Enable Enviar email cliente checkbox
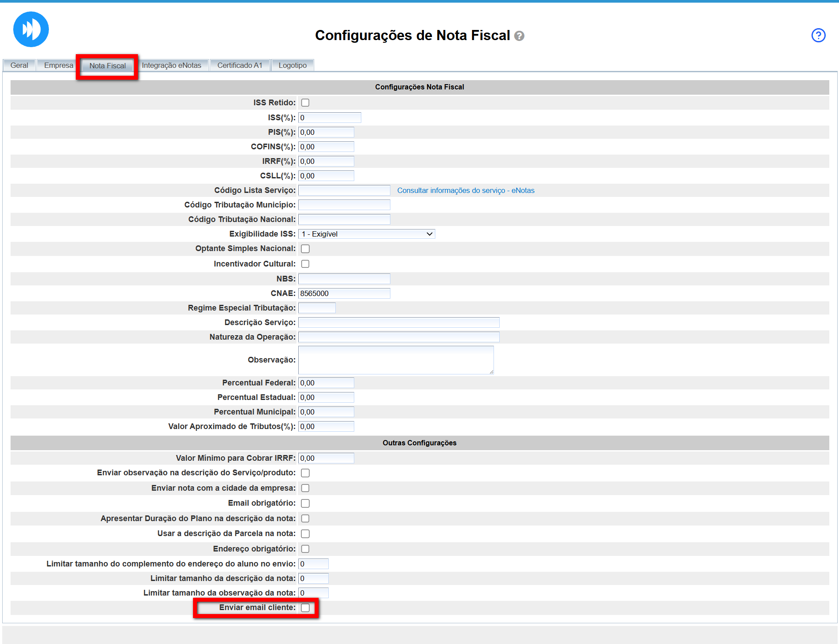This screenshot has height=644, width=839. tap(305, 608)
